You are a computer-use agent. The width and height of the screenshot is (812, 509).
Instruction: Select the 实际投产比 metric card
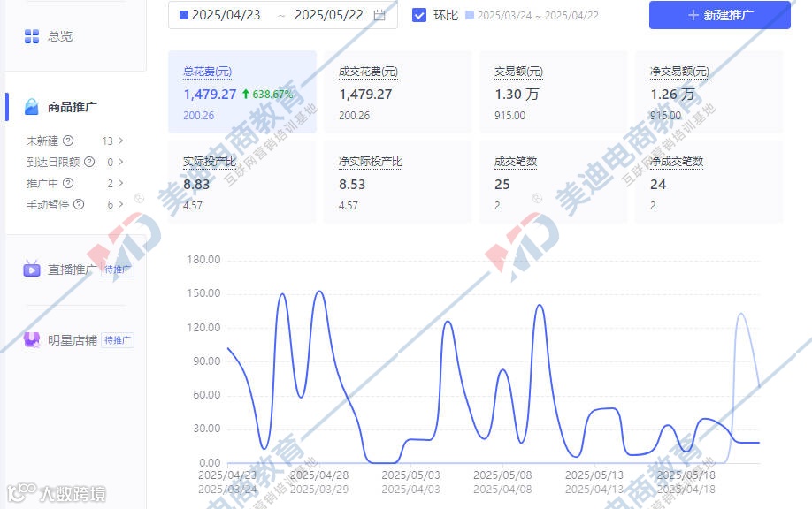[242, 181]
